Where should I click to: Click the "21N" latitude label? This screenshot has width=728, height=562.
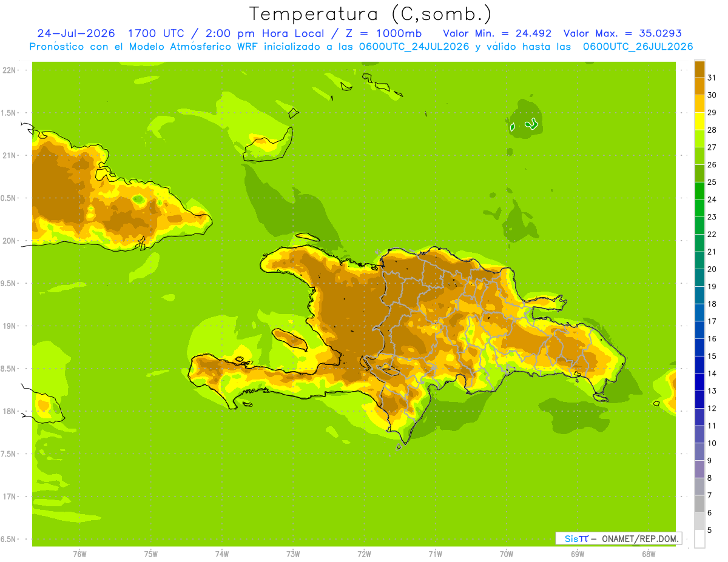[x=9, y=155]
